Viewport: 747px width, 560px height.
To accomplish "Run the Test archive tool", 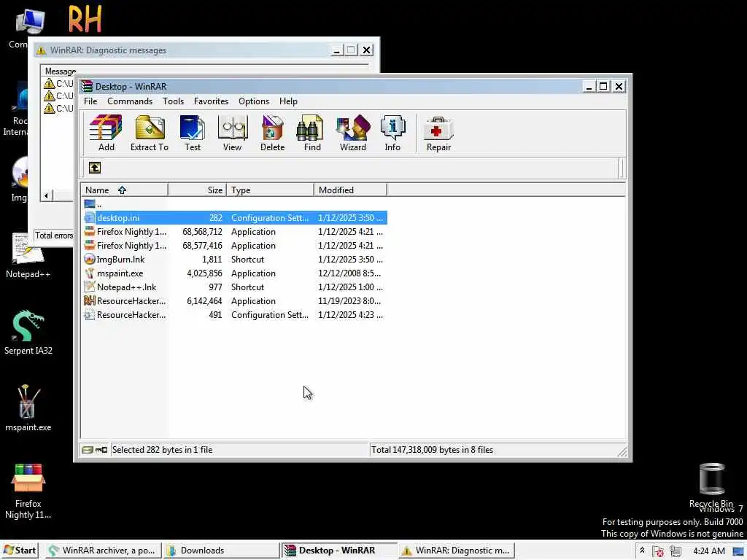I will (192, 133).
